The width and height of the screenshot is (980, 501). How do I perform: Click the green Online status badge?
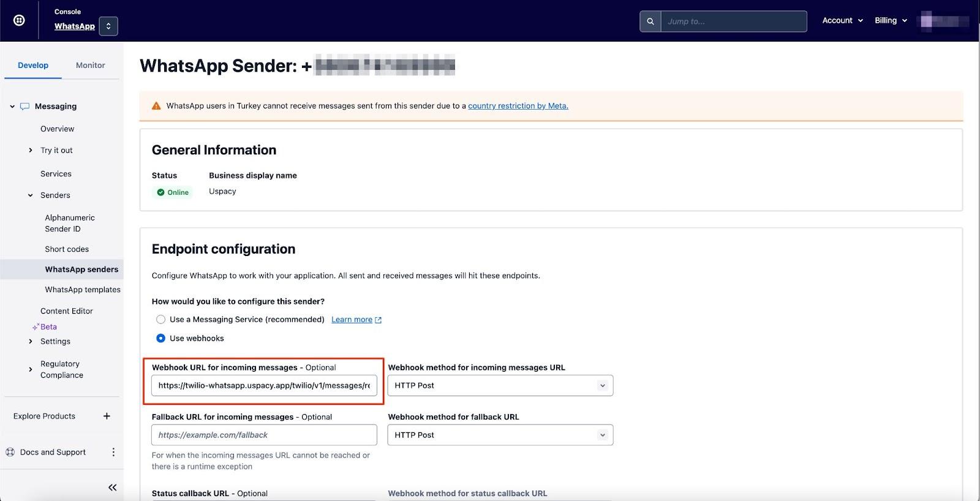click(x=173, y=192)
